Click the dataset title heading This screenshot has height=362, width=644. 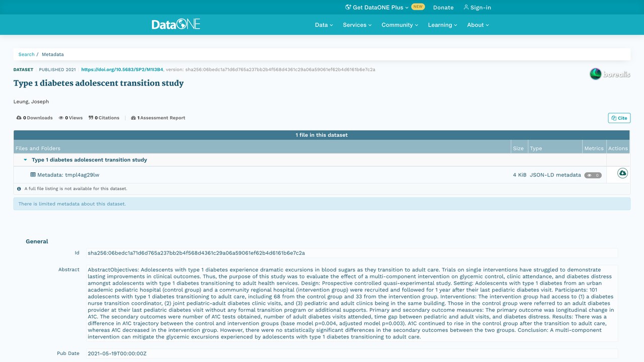coord(99,83)
